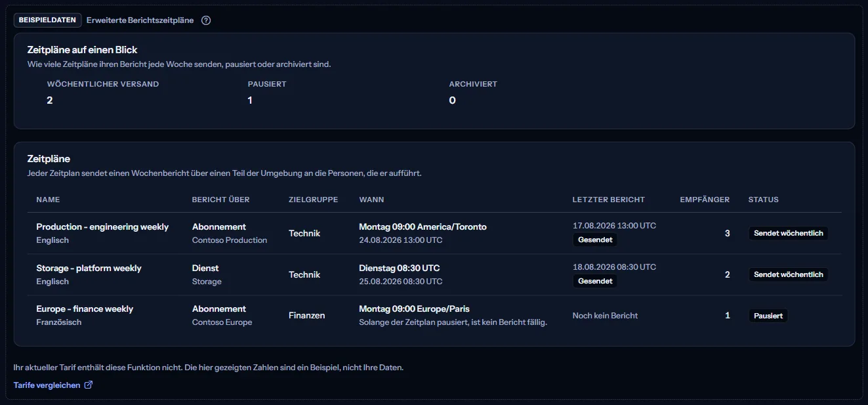This screenshot has width=868, height=405.
Task: Click the Sendet wöchentlich badge for Storage
Action: point(788,274)
